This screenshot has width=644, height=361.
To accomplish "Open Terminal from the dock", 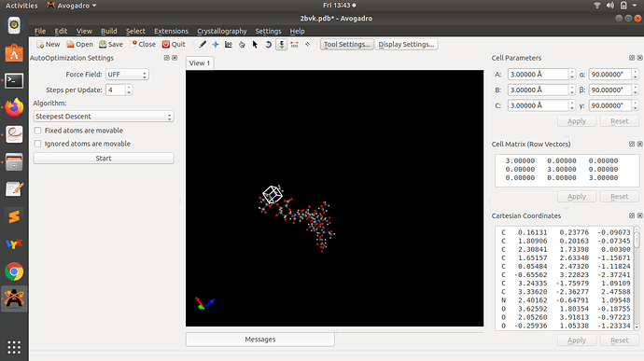I will click(x=14, y=80).
